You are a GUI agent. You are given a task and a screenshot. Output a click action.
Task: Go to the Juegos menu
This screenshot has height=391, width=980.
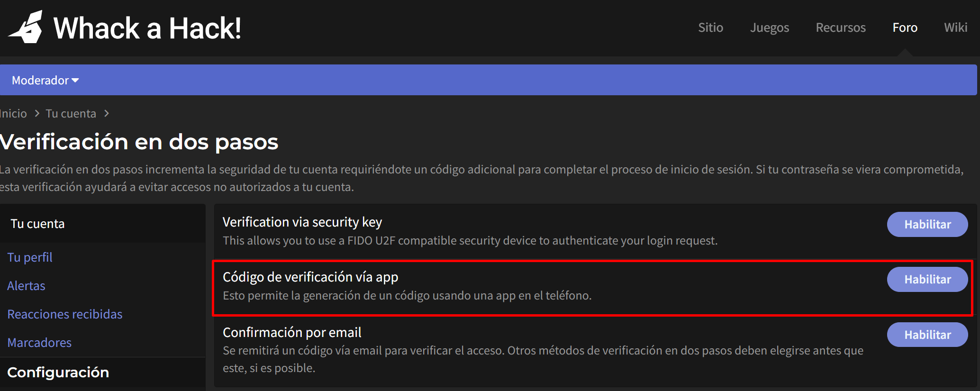769,27
